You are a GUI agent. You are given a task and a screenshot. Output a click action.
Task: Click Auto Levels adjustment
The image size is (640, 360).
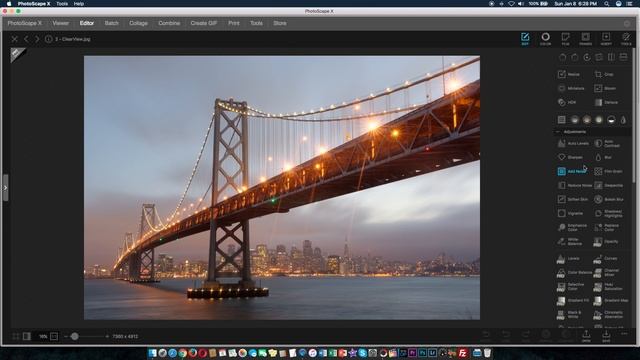pyautogui.click(x=573, y=143)
